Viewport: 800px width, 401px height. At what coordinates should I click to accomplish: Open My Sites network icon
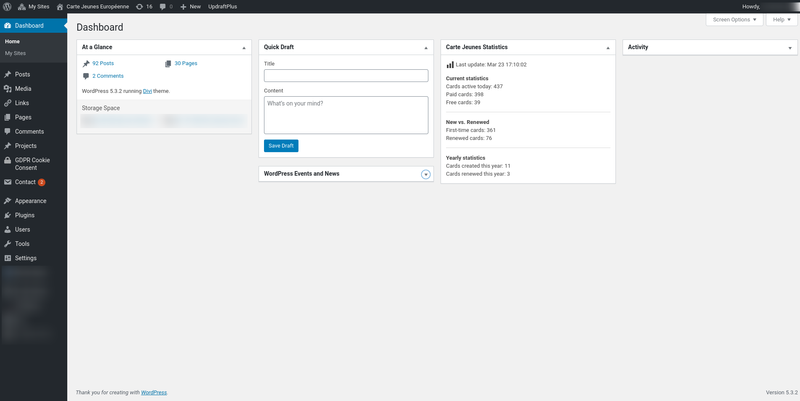tap(21, 7)
